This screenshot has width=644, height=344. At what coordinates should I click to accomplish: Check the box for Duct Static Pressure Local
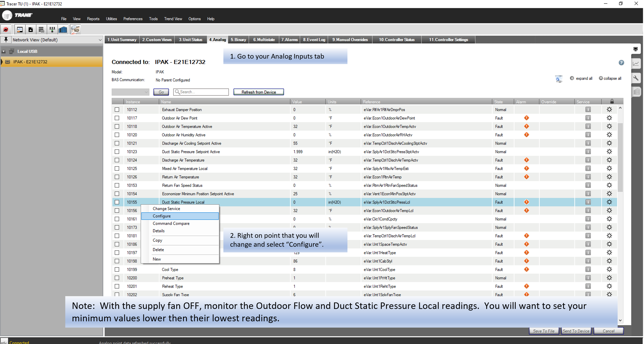[117, 202]
